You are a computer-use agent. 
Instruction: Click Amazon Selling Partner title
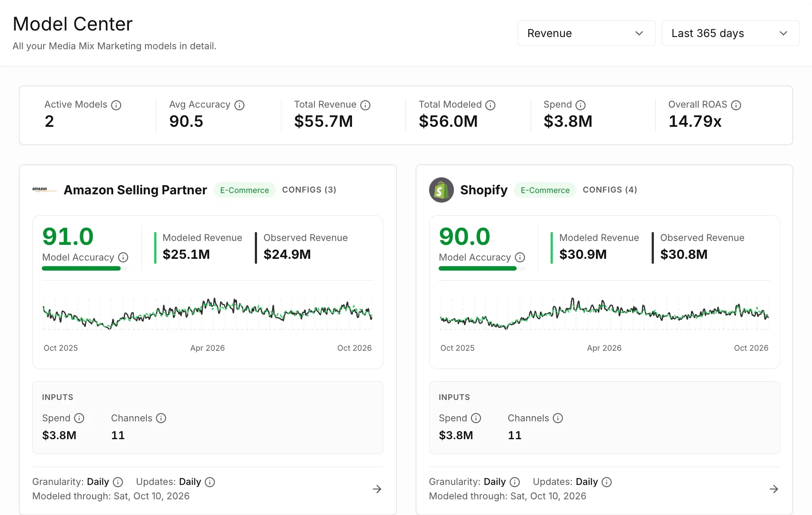pos(135,190)
